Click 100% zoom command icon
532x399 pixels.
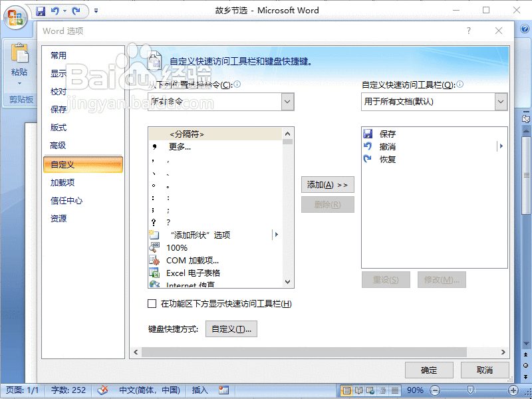coord(154,247)
